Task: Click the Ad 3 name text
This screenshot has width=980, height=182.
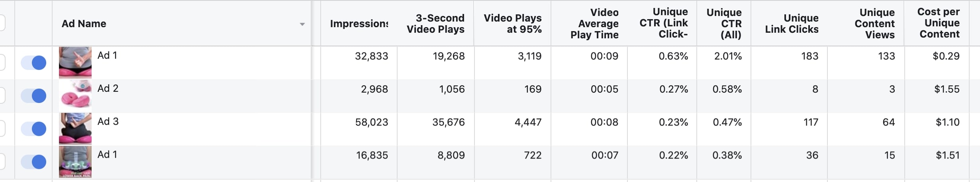Action: [108, 122]
